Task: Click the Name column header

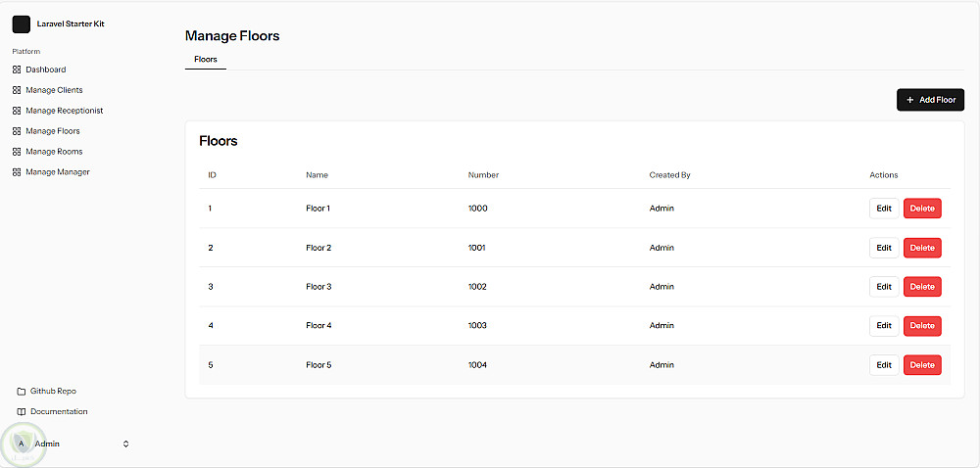Action: click(317, 175)
